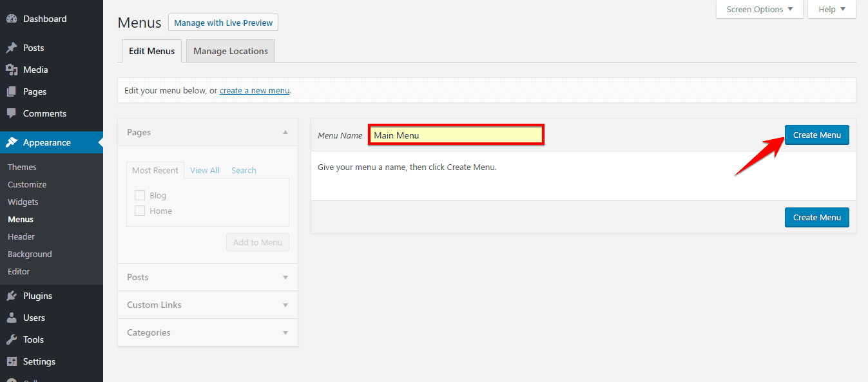Click the Users person icon

click(x=12, y=318)
